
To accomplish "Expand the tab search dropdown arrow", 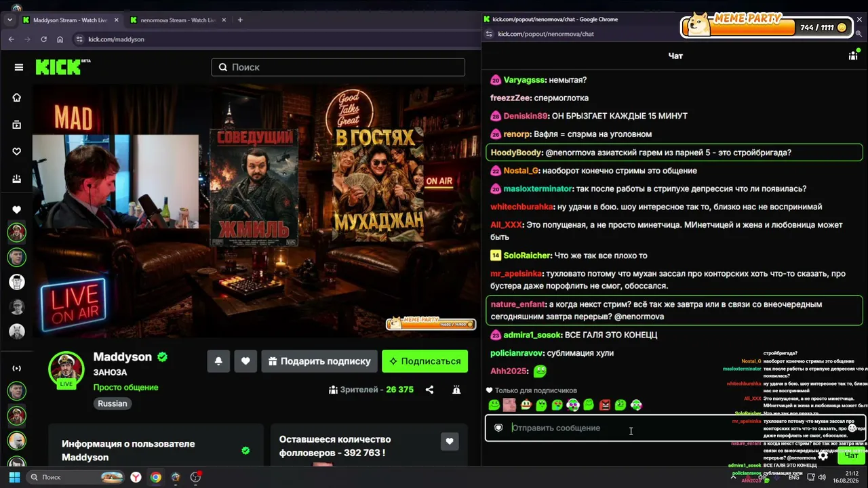I will (x=9, y=20).
